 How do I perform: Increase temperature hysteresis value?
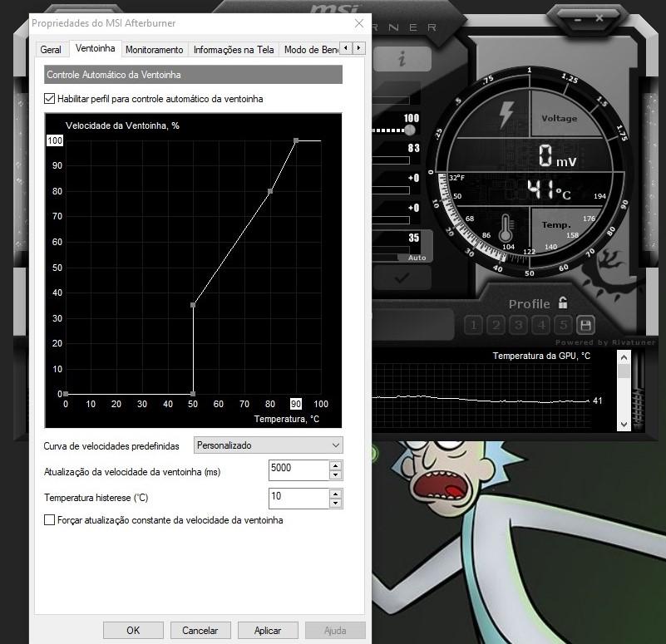coord(336,494)
